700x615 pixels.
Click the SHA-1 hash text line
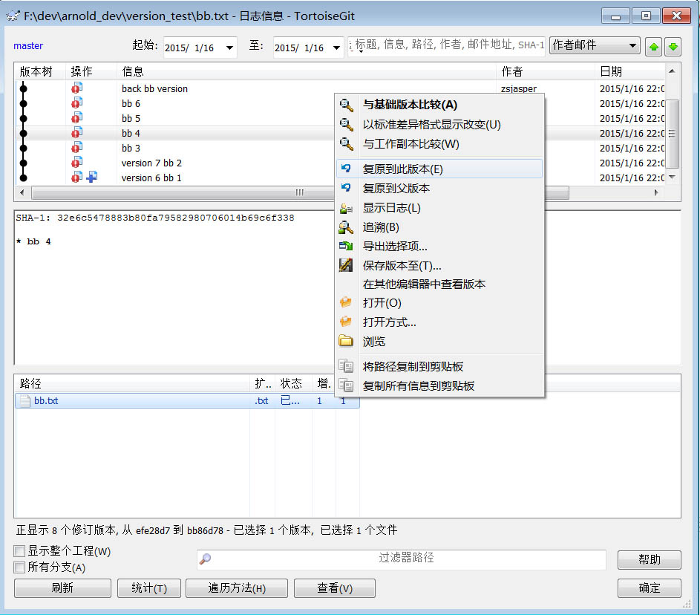pyautogui.click(x=155, y=218)
